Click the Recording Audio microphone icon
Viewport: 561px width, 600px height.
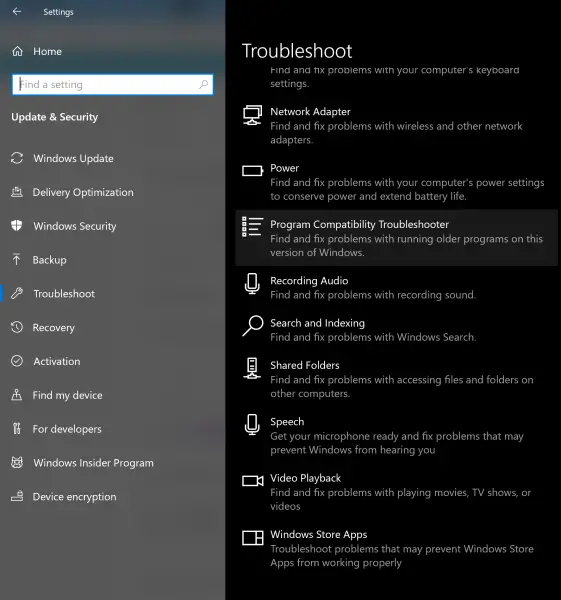click(x=252, y=284)
